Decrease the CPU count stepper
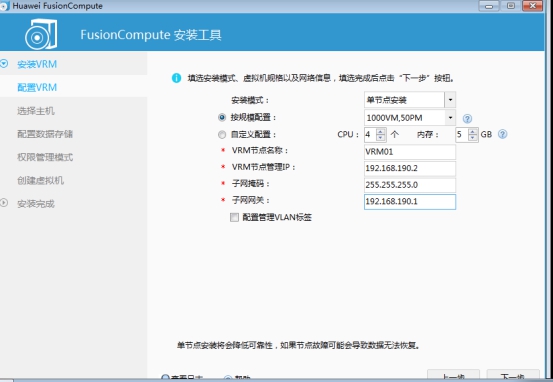 click(x=380, y=138)
